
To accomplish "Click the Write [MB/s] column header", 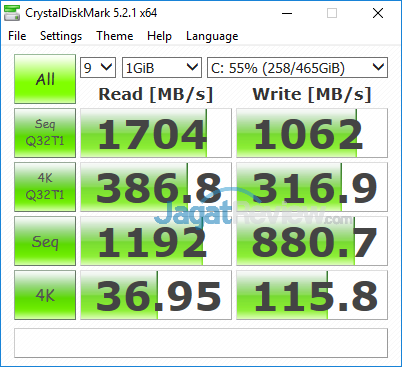I will tap(312, 94).
